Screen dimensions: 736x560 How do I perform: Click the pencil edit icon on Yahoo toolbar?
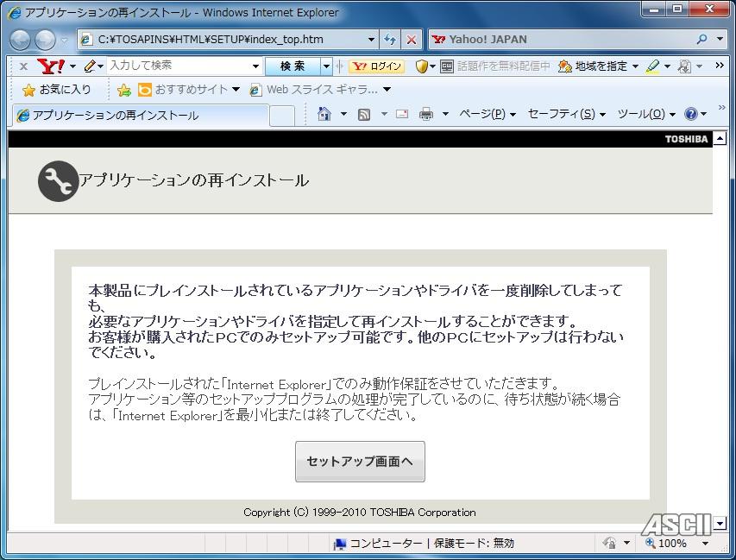(x=90, y=66)
